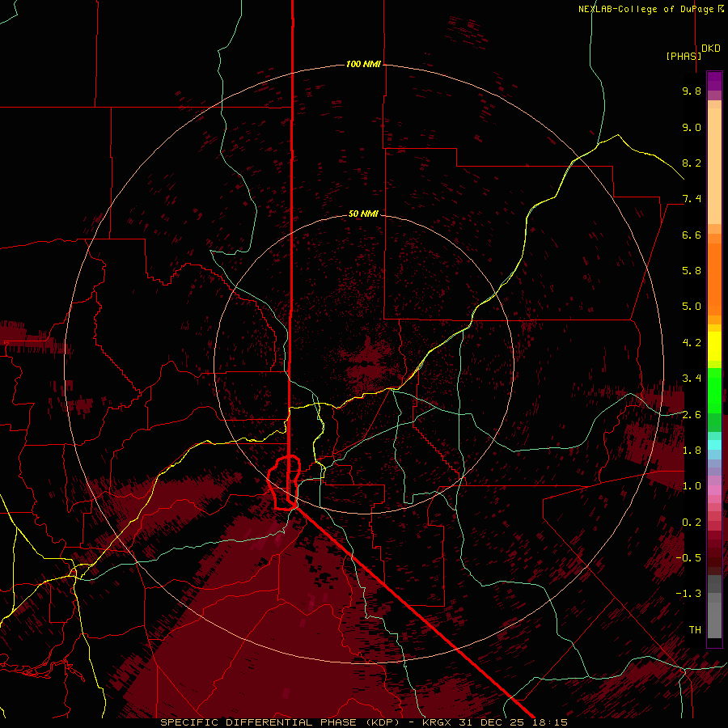Viewport: 728px width, 728px height.
Task: Click the 7.4 scale value
Action: click(692, 199)
